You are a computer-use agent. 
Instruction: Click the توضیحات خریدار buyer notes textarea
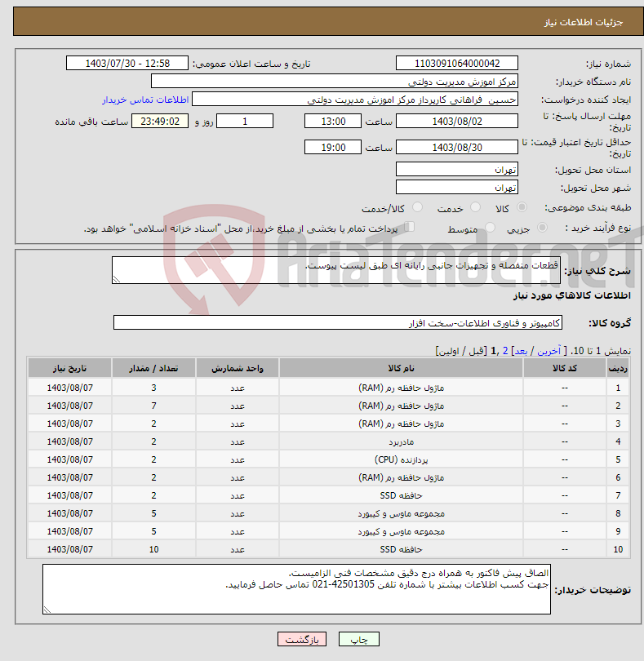click(296, 589)
